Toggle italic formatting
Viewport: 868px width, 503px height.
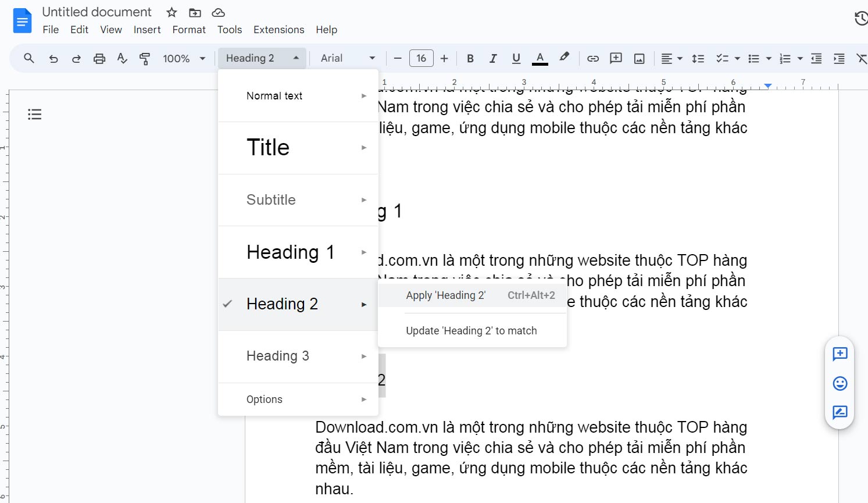493,58
